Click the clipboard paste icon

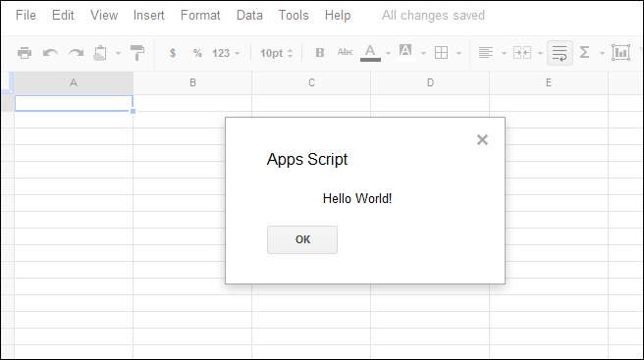click(x=100, y=53)
